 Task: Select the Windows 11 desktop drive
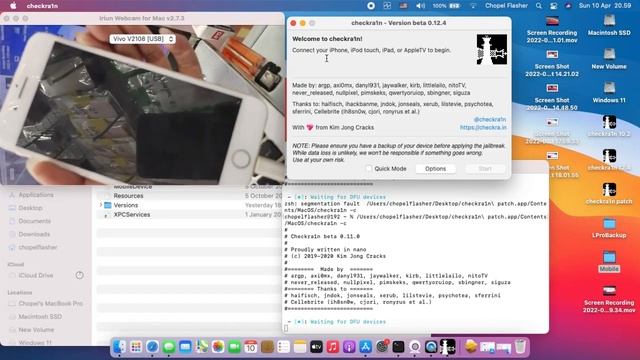(x=609, y=92)
